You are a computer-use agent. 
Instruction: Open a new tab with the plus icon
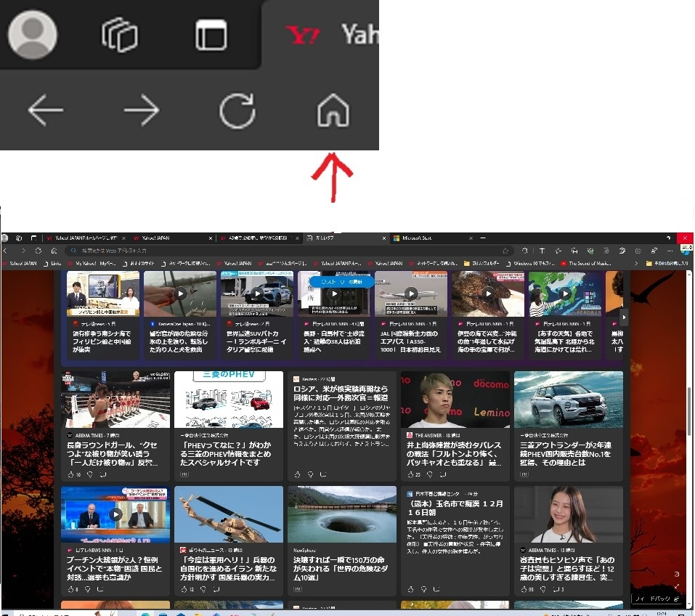pos(484,238)
